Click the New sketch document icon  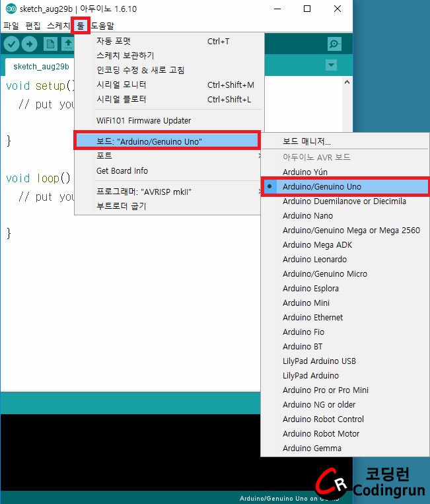point(50,44)
